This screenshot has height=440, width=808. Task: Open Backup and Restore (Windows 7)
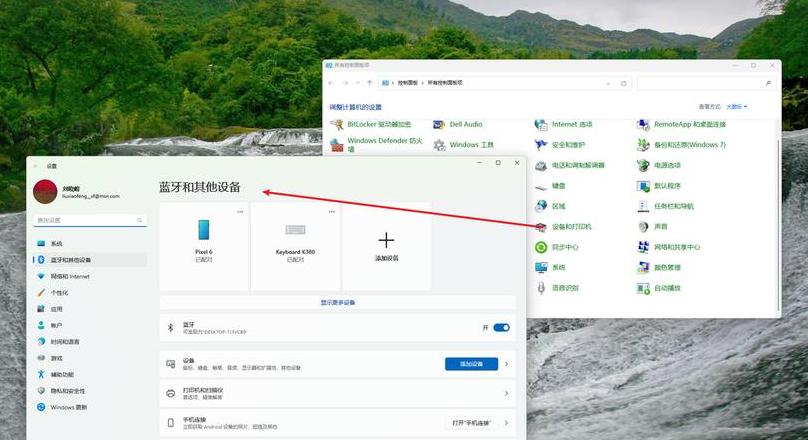tap(681, 145)
